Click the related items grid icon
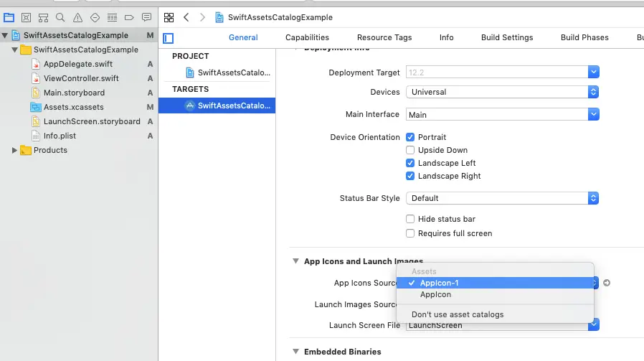The image size is (644, 361). tap(169, 17)
